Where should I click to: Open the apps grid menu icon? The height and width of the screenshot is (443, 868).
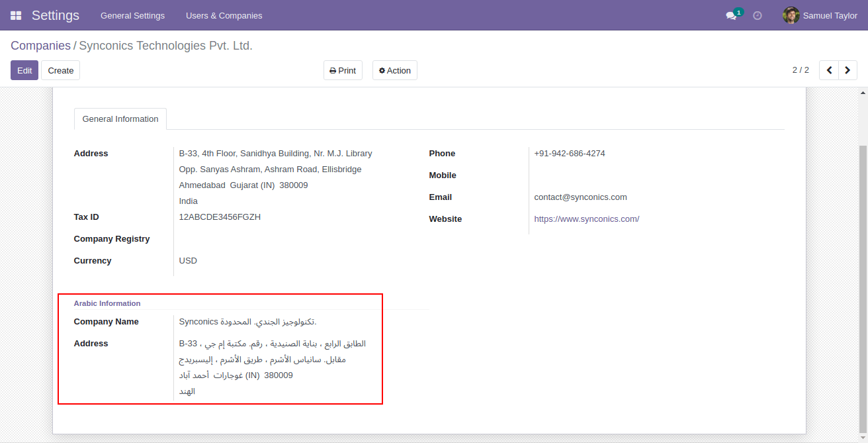16,15
